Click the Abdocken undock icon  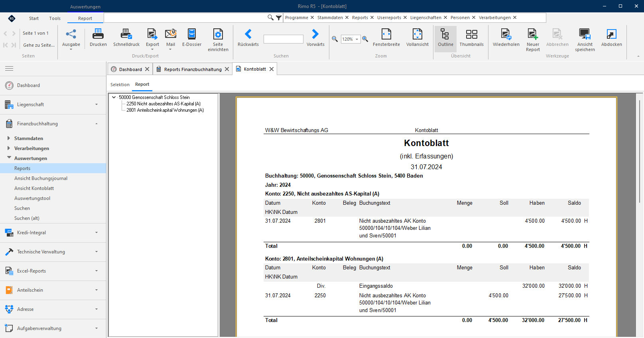click(611, 34)
